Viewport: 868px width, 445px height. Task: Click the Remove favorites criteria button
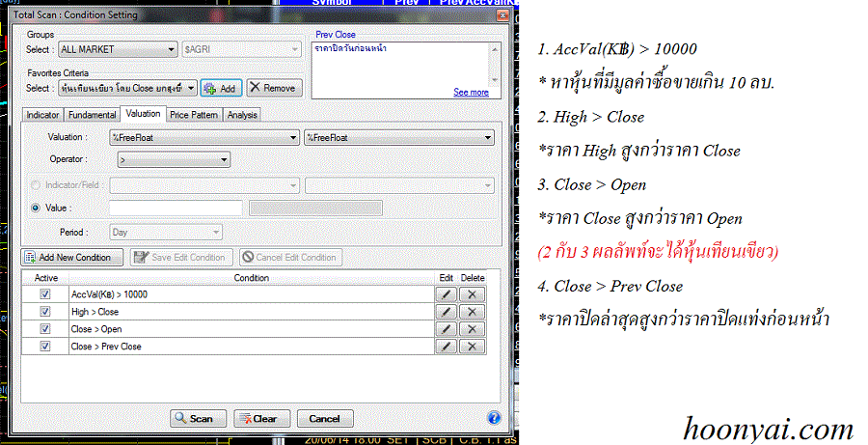coord(274,88)
